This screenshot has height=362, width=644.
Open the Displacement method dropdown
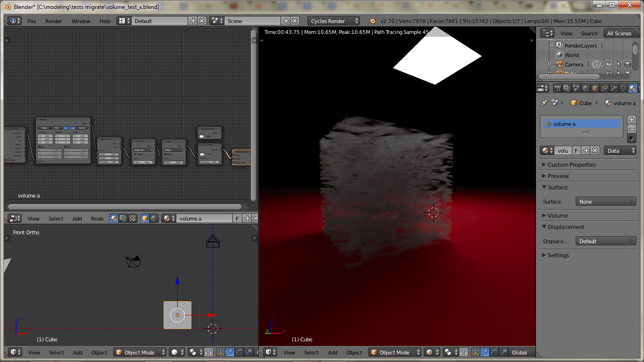[606, 241]
